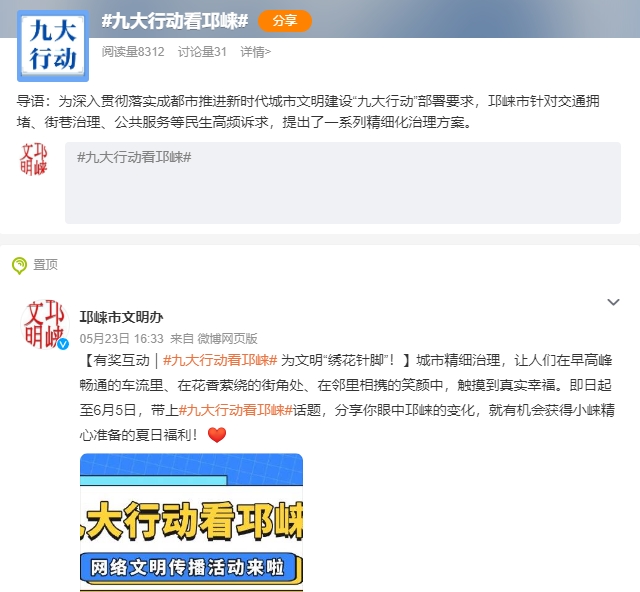Open the 05月23日 16:33 timestamp link
The image size is (640, 592).
[122, 338]
